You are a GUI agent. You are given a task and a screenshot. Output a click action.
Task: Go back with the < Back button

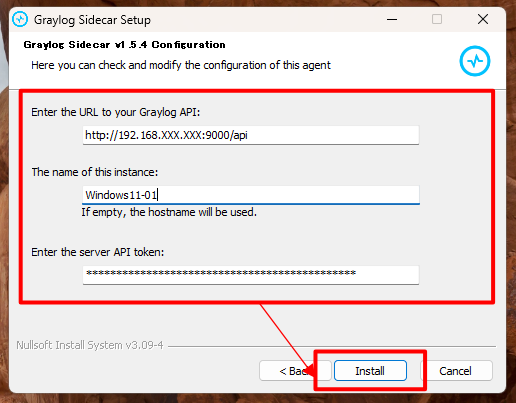[295, 370]
